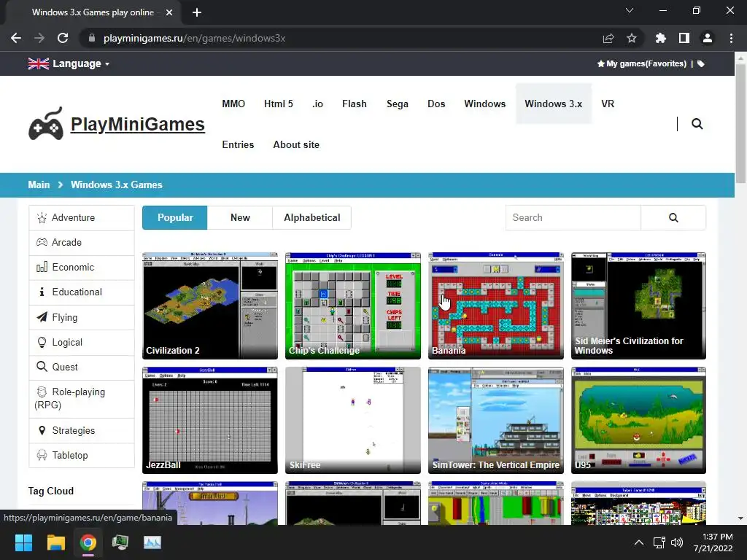Switch to the Popular sorting tab
747x560 pixels.
tap(175, 217)
